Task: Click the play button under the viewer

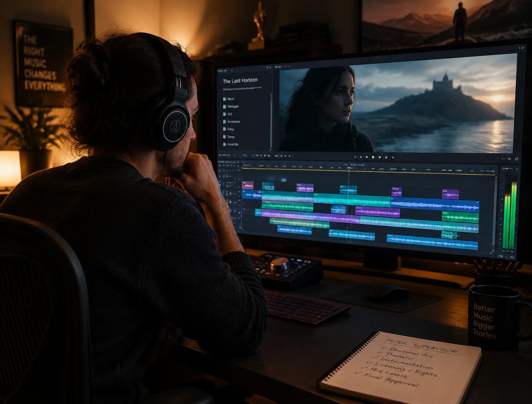Action: (373, 157)
